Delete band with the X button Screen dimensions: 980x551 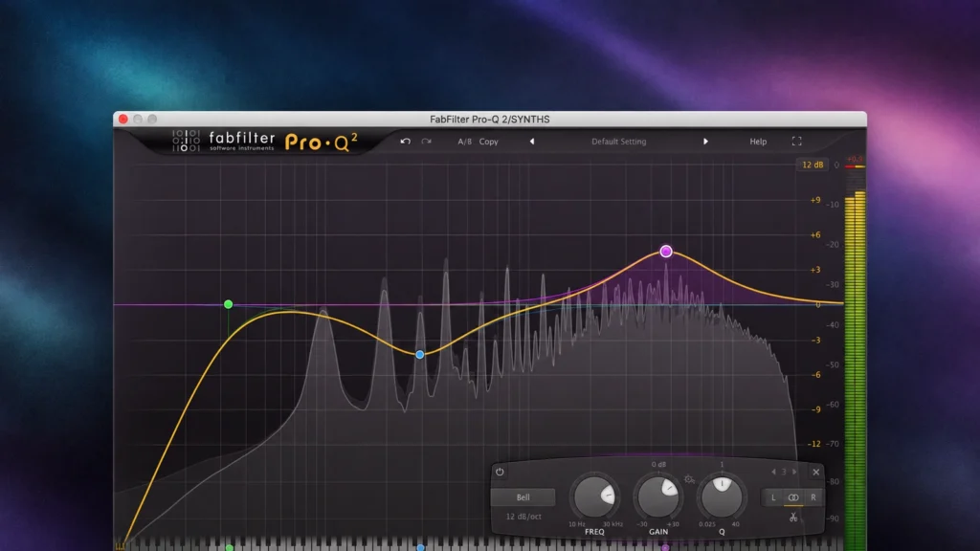[x=815, y=472]
